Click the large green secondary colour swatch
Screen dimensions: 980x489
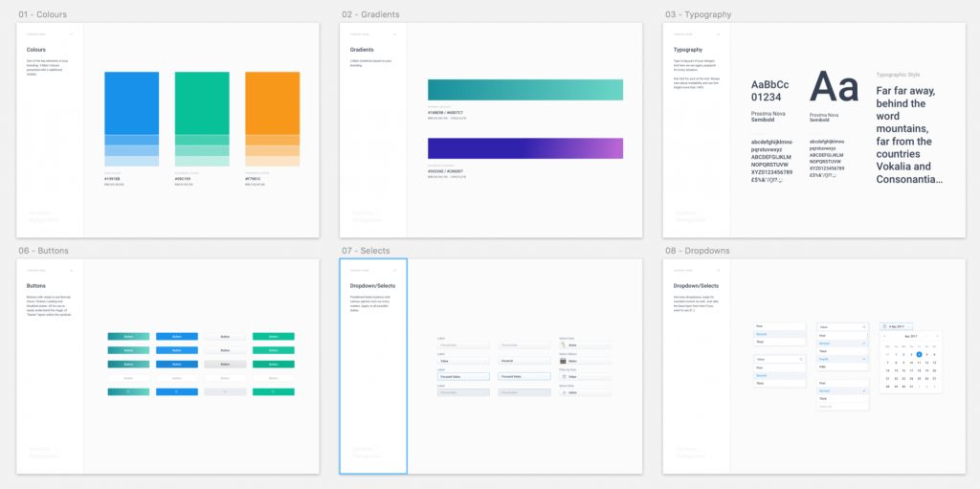pos(202,103)
